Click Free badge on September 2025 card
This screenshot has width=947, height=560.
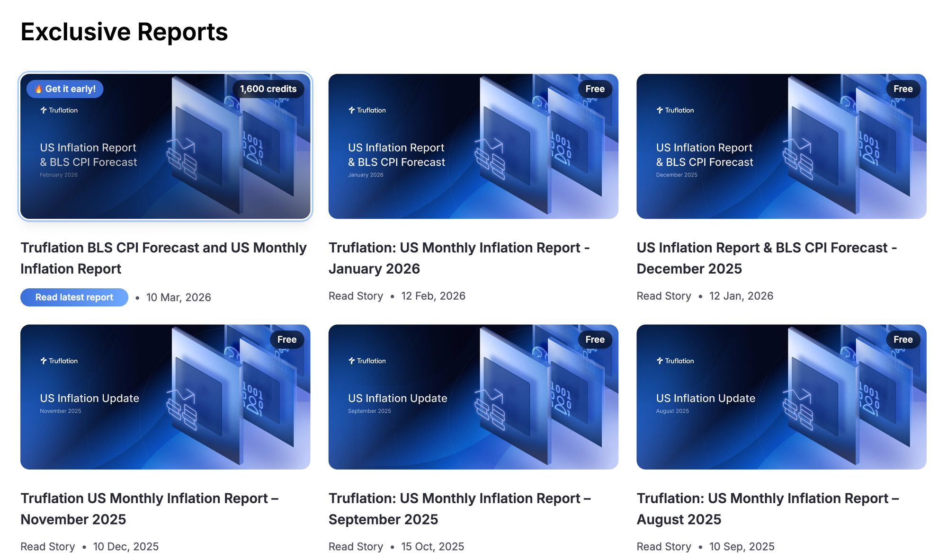click(595, 339)
